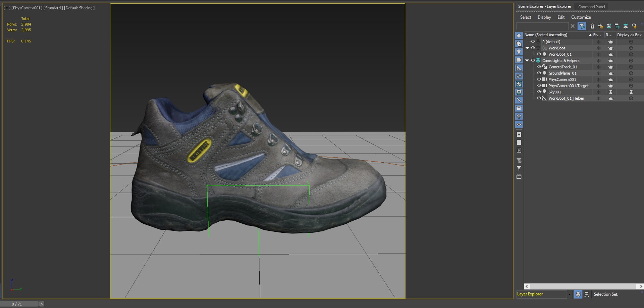This screenshot has height=308, width=644.
Task: Hide the WorkBoot_01 object via eye icon
Action: 539,54
